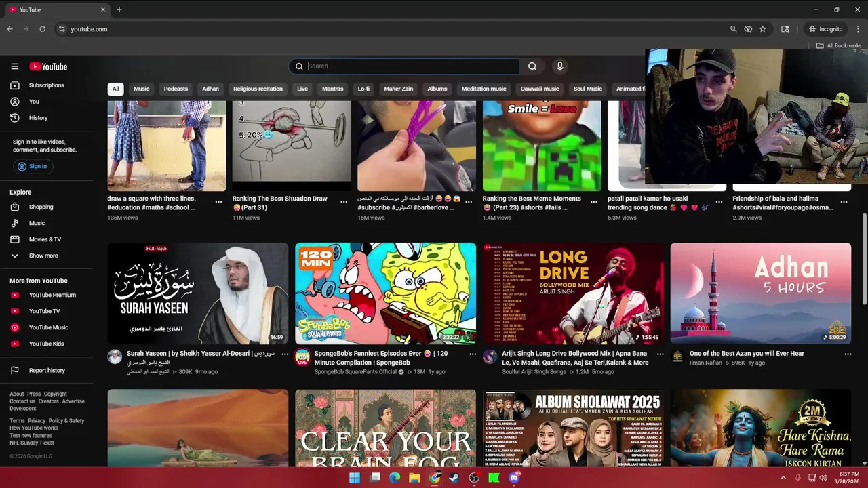Image resolution: width=868 pixels, height=488 pixels.
Task: Select the Qawwali music chip
Action: [540, 89]
